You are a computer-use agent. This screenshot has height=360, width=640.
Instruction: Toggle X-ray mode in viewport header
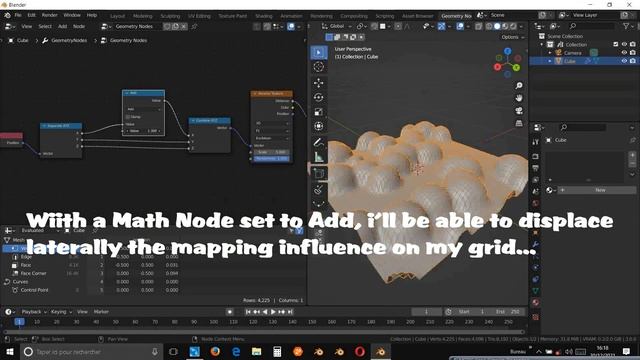point(478,27)
